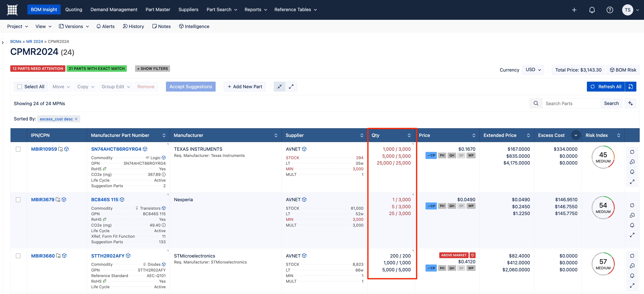Viewport: 644px width, 294px height.
Task: Click Accept Suggestions button
Action: point(191,87)
